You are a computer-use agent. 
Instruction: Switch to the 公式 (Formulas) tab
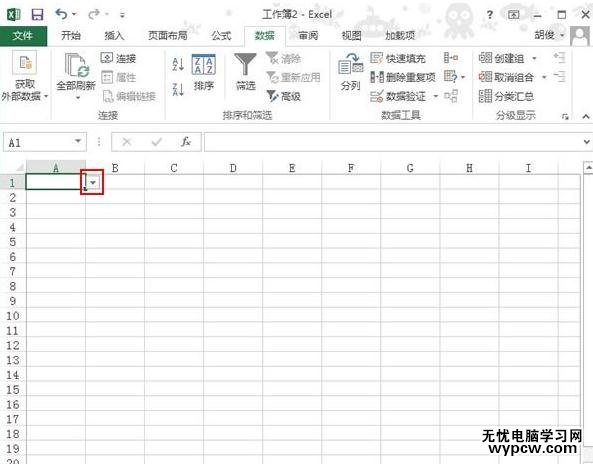pos(221,36)
